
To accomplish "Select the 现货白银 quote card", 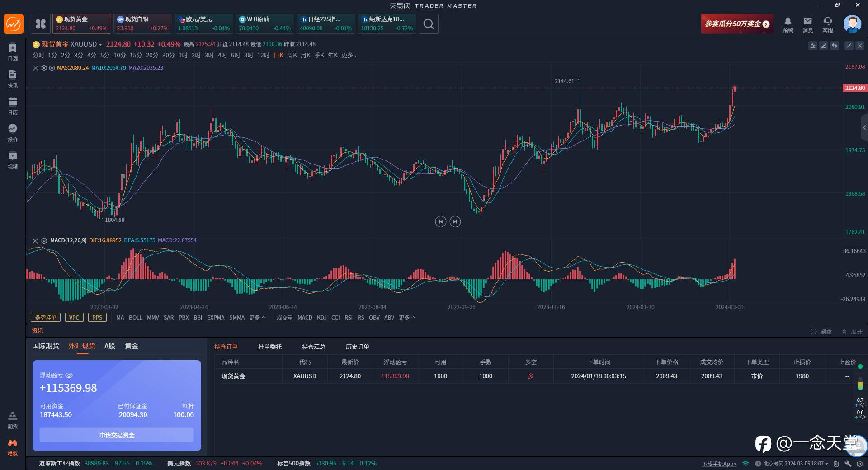I will pyautogui.click(x=143, y=24).
